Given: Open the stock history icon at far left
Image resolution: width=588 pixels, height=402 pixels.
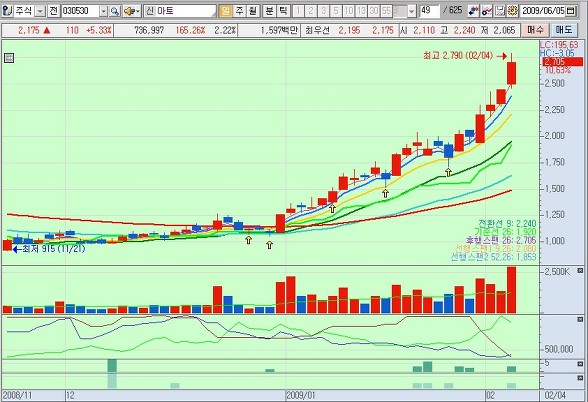Looking at the screenshot, I should point(7,11).
